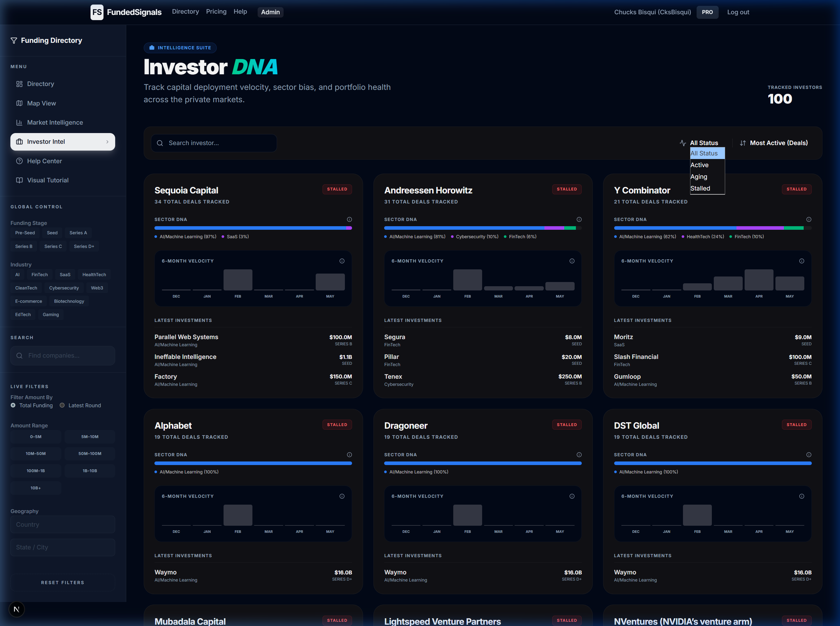The height and width of the screenshot is (626, 840).
Task: Click the PRO badge button
Action: tap(707, 12)
